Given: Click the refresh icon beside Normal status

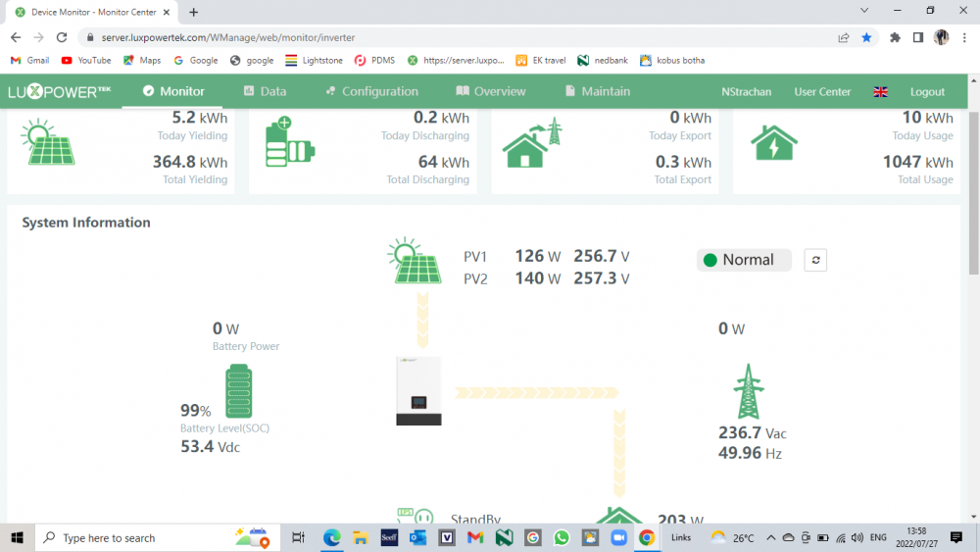Looking at the screenshot, I should coord(815,260).
